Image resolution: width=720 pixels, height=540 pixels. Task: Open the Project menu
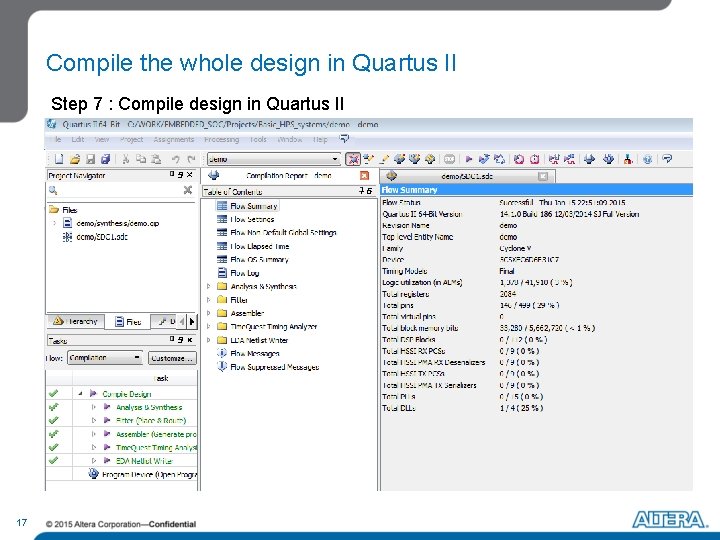point(131,139)
